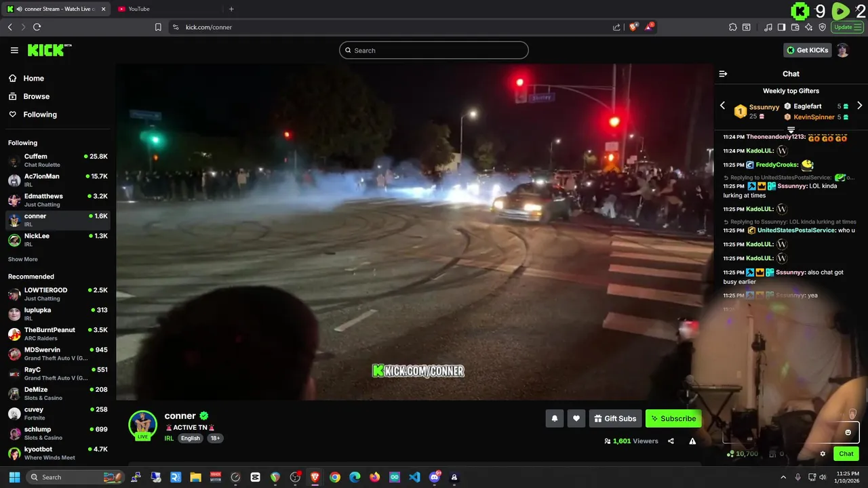Click the kick points 10,700 icon
This screenshot has width=868, height=488.
click(730, 453)
